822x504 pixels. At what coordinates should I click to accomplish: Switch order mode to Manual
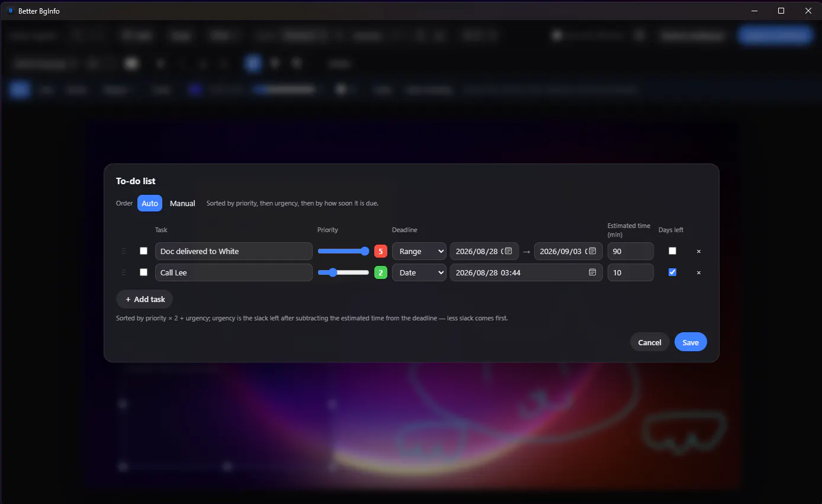point(182,203)
